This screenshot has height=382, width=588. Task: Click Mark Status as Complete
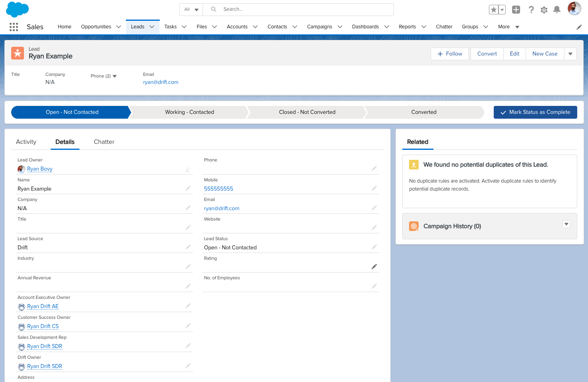pyautogui.click(x=535, y=112)
